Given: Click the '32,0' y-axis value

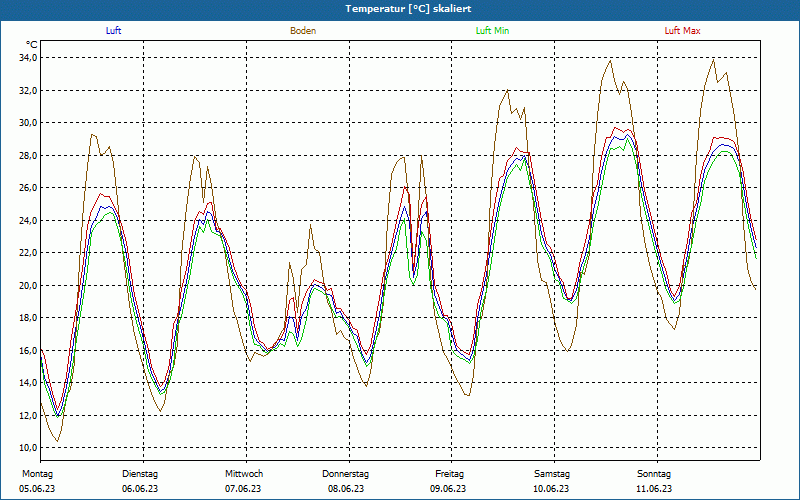Looking at the screenshot, I should (x=28, y=90).
